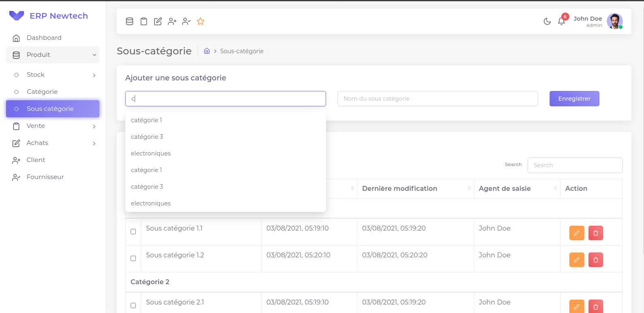Click the yellow star favorites icon
644x313 pixels.
(200, 22)
